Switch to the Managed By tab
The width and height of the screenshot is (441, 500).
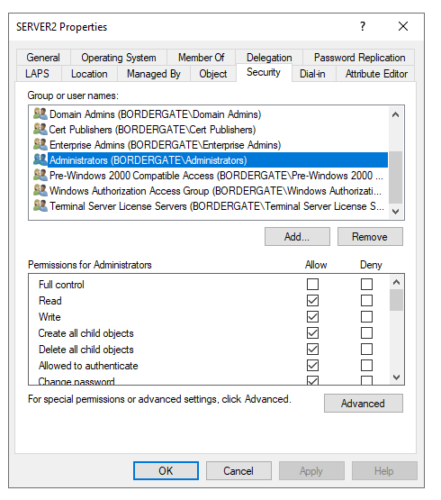(154, 74)
